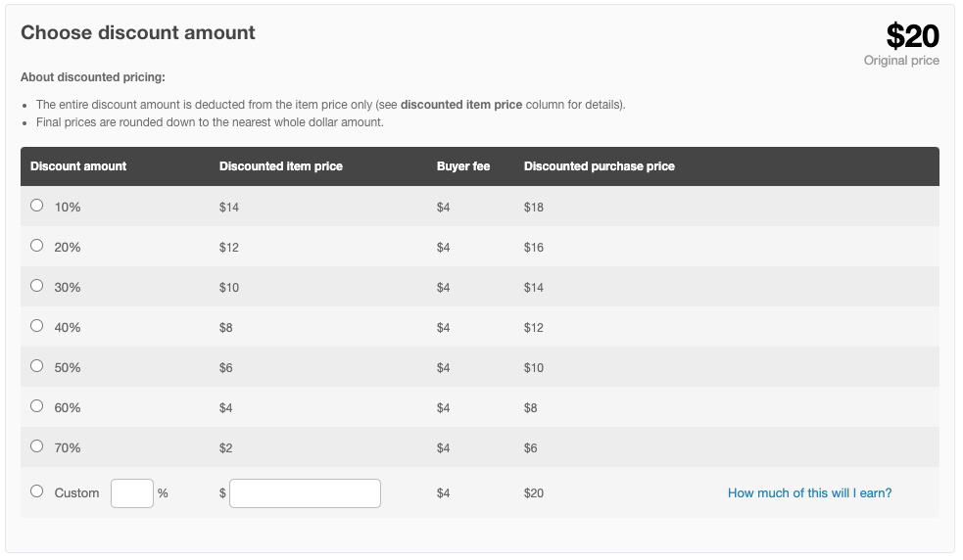963x560 pixels.
Task: Click the $2 item price in 70% row
Action: point(226,448)
